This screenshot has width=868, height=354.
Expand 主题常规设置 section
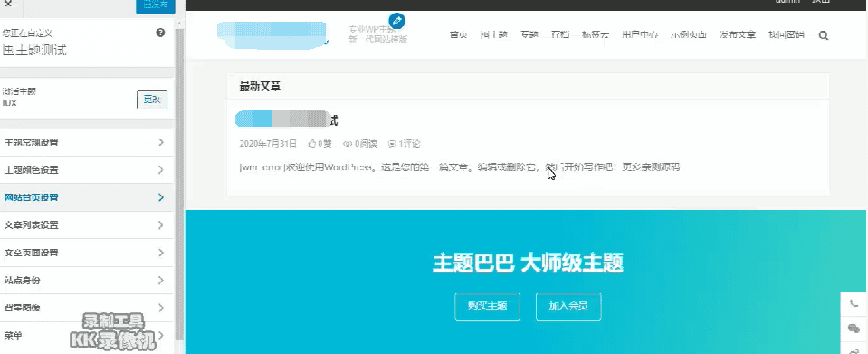(88, 142)
